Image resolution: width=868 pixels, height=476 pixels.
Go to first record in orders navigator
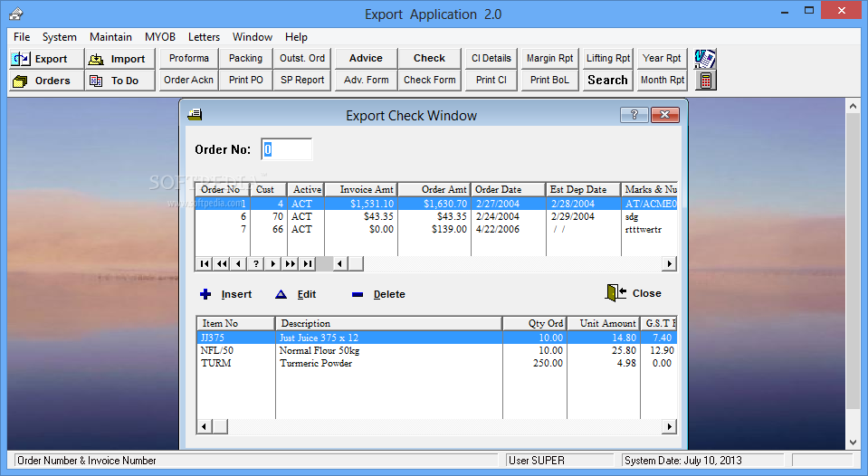click(205, 264)
